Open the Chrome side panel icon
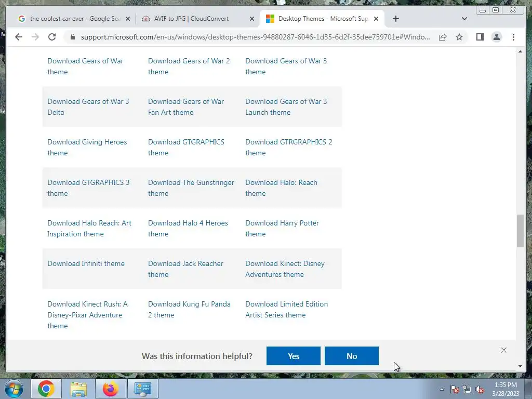532x399 pixels. pyautogui.click(x=480, y=37)
